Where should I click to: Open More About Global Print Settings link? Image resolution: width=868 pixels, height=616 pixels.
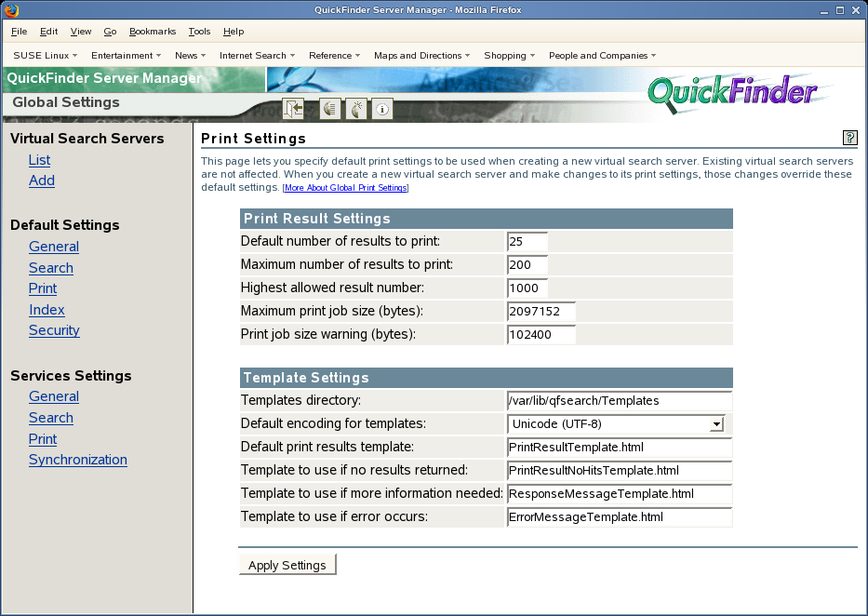click(346, 188)
